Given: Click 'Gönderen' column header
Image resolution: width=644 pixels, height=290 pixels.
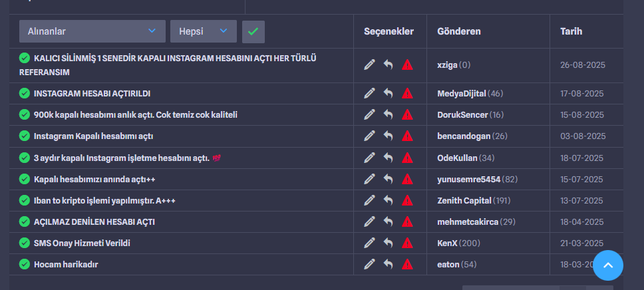Looking at the screenshot, I should (459, 31).
